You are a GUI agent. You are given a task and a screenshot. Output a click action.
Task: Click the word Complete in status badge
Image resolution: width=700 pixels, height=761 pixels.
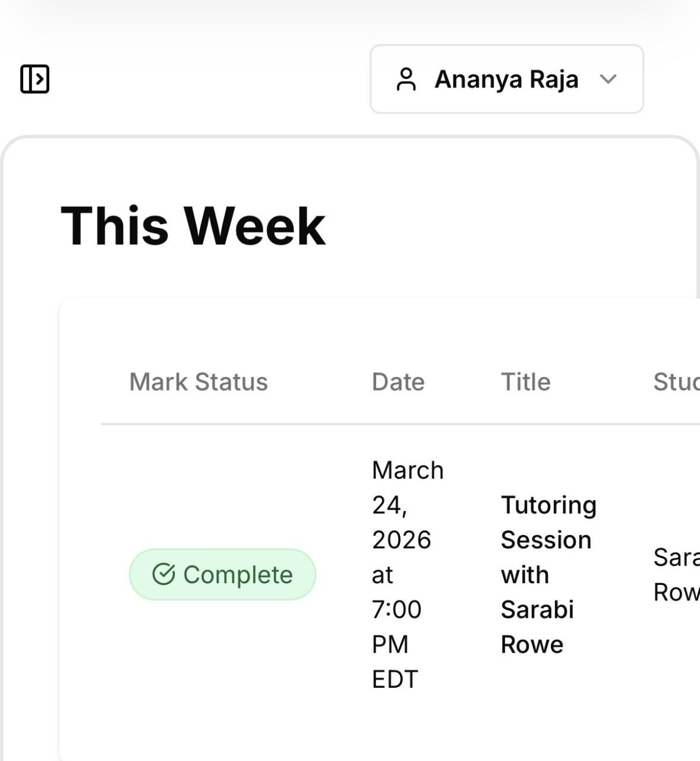[238, 574]
